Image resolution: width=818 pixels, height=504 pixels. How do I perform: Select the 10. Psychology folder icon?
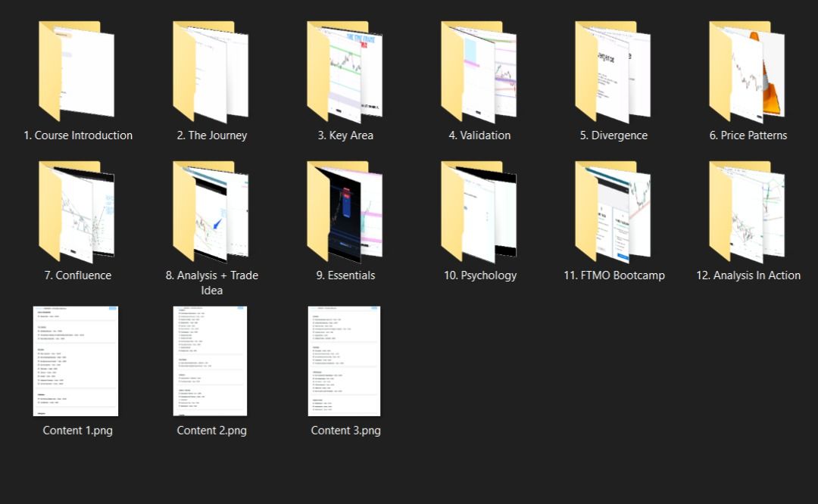click(479, 211)
